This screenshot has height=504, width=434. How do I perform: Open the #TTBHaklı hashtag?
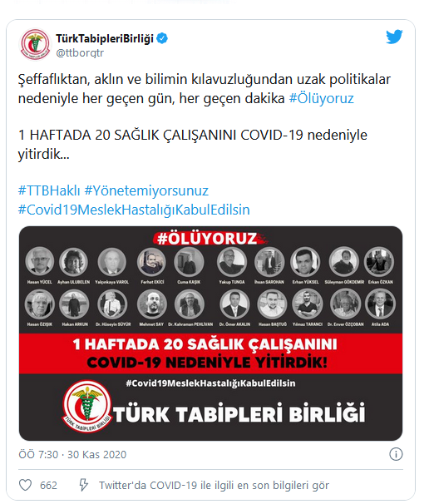point(49,190)
